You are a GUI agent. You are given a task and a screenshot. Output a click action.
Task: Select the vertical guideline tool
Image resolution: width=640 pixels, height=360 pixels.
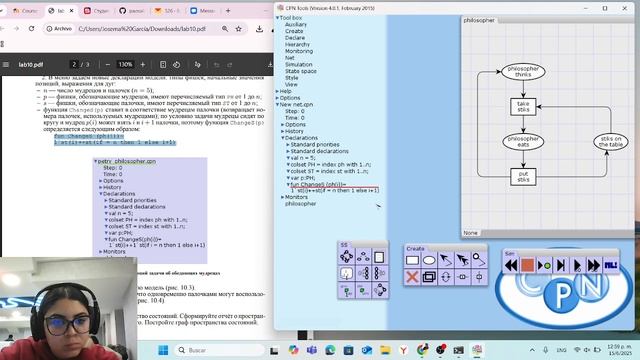coord(479,277)
